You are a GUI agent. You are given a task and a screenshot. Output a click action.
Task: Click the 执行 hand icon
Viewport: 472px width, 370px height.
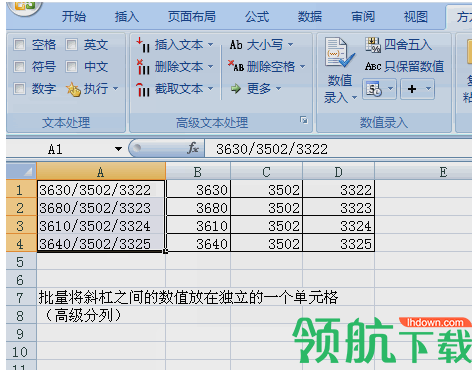coord(73,89)
